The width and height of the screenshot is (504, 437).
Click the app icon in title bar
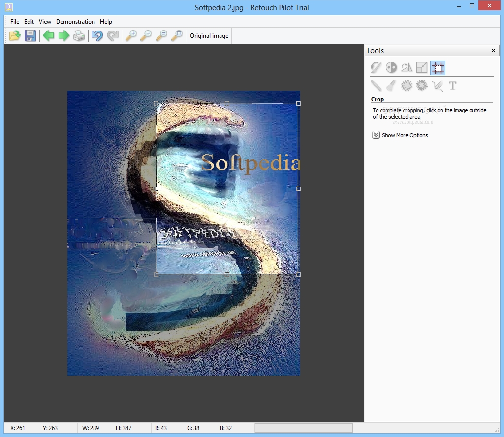coord(9,7)
